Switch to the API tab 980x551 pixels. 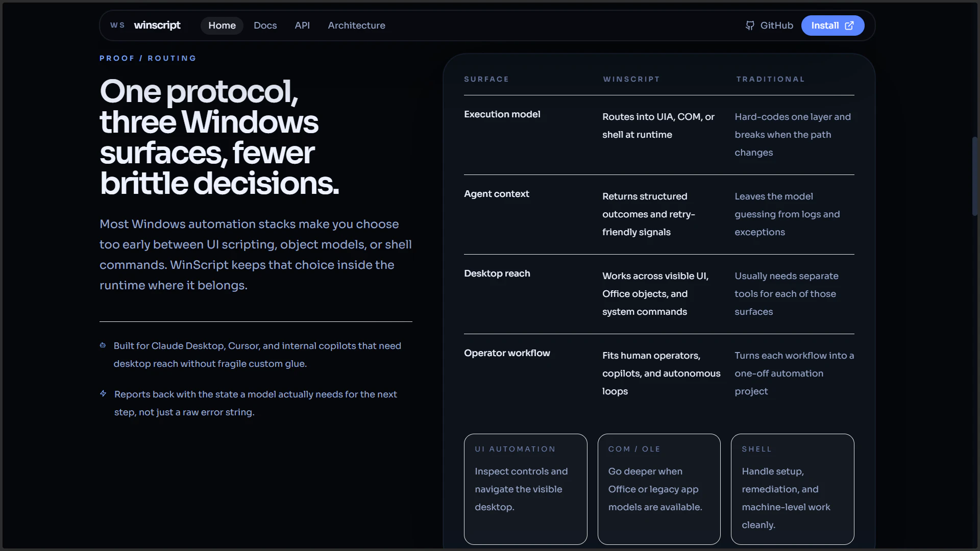[x=302, y=25]
